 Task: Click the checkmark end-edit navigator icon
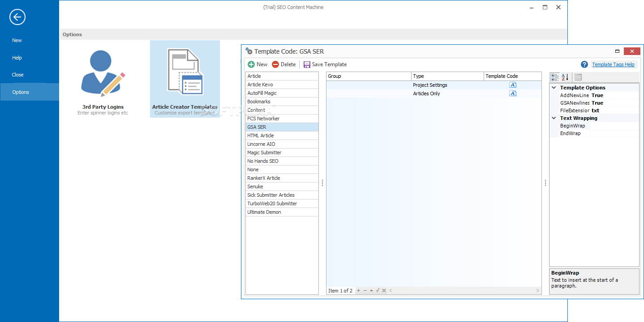click(x=378, y=291)
